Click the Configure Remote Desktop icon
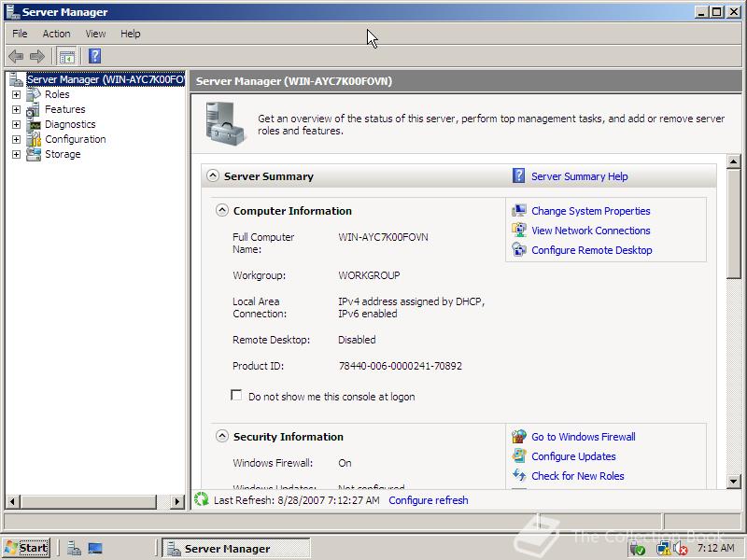747x560 pixels. coord(519,249)
